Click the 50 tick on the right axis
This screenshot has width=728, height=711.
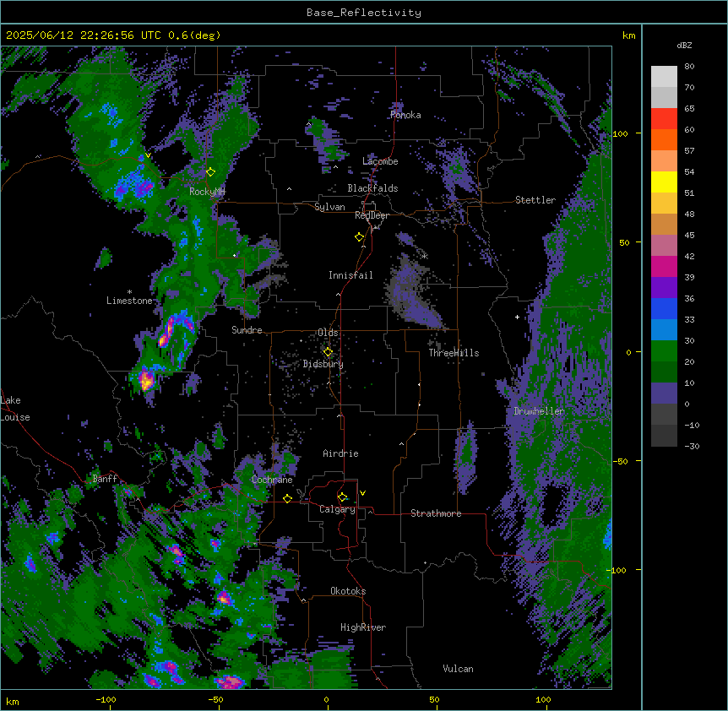click(x=624, y=242)
